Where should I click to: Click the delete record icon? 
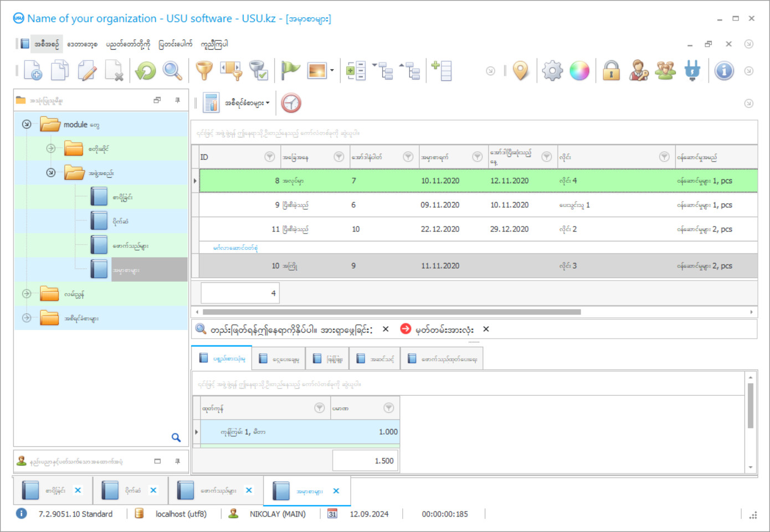coord(114,70)
